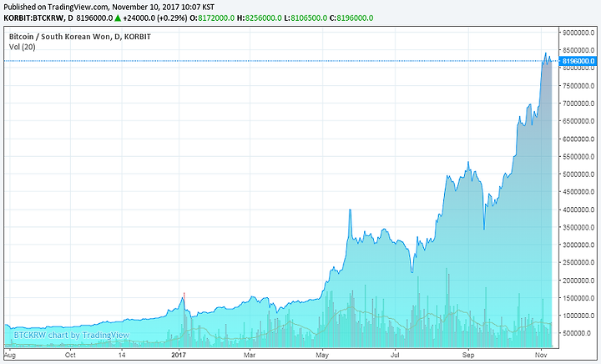
Task: Click the 2017 date axis label
Action: (179, 355)
